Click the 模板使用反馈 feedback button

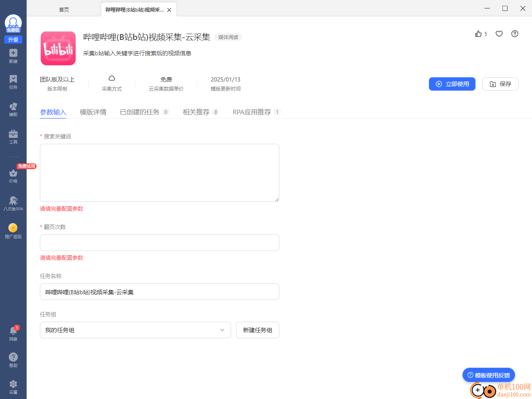tap(489, 375)
